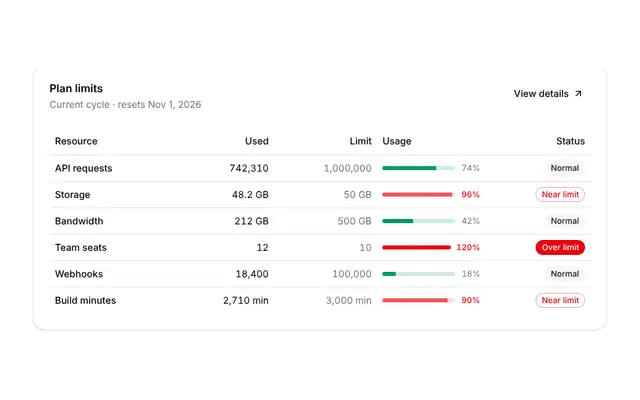This screenshot has height=400, width=640.
Task: Click the 120% usage percentage
Action: [x=468, y=247]
